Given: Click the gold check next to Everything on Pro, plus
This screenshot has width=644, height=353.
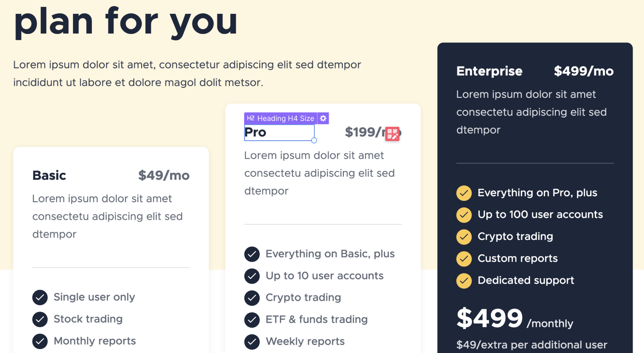Looking at the screenshot, I should [464, 193].
